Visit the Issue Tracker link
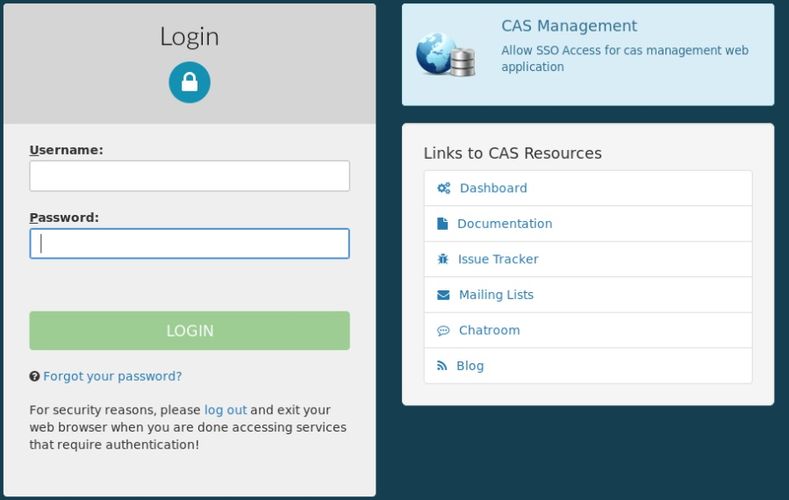Image resolution: width=789 pixels, height=500 pixels. pyautogui.click(x=498, y=259)
